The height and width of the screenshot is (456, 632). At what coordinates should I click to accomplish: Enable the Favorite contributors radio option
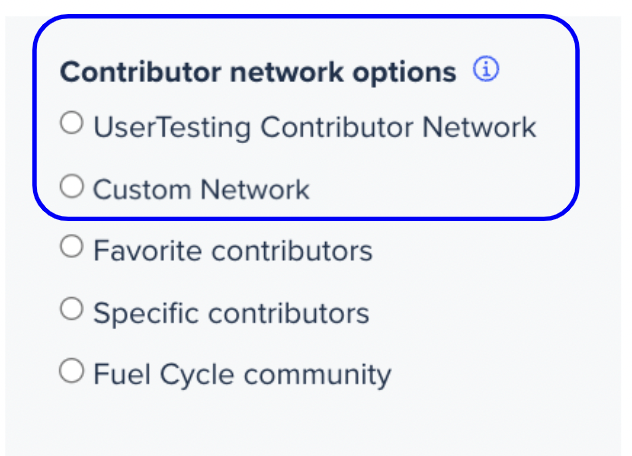pyautogui.click(x=72, y=246)
